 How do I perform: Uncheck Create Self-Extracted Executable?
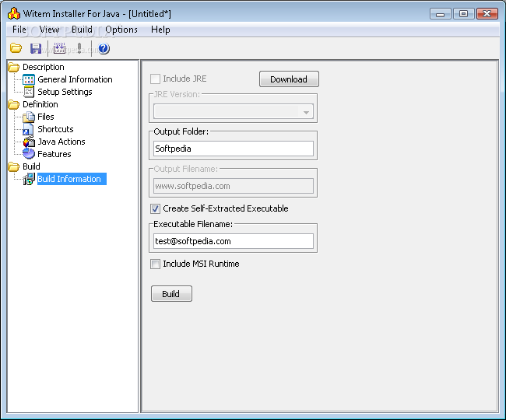(x=155, y=209)
